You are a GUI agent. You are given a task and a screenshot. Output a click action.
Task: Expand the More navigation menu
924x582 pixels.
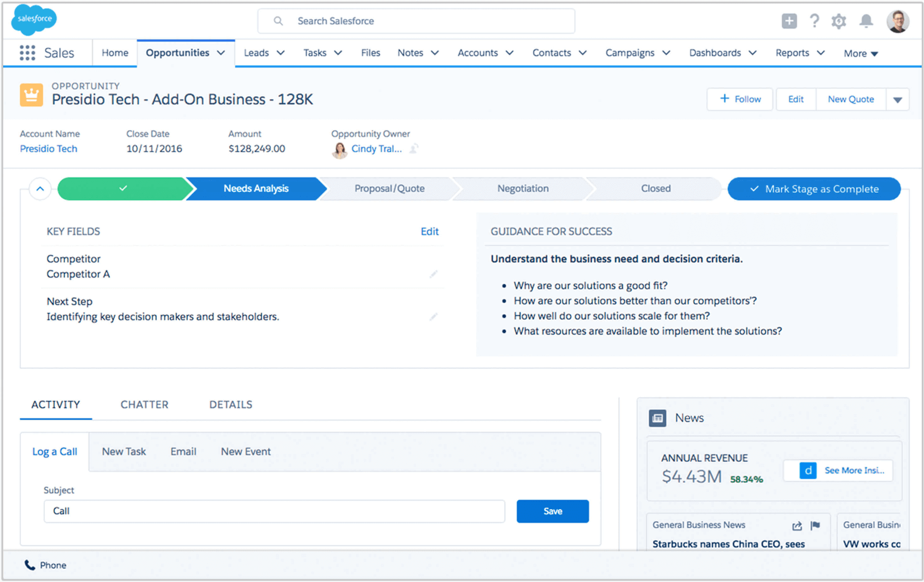click(860, 53)
